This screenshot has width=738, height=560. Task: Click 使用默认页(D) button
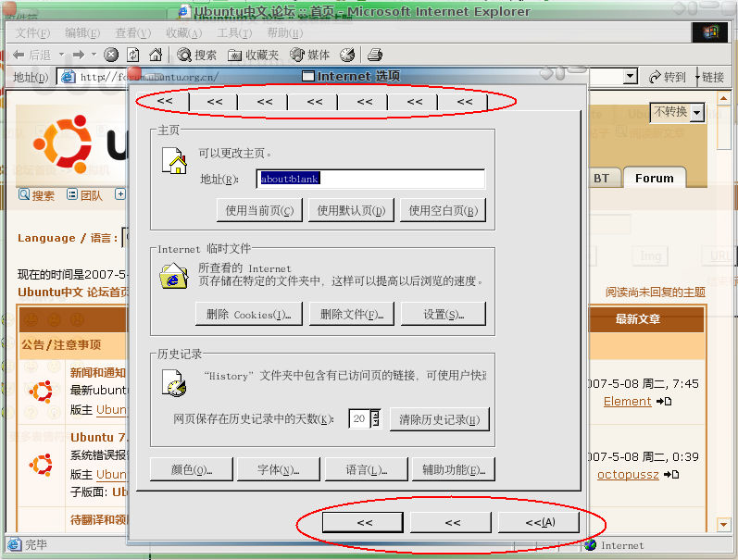351,210
